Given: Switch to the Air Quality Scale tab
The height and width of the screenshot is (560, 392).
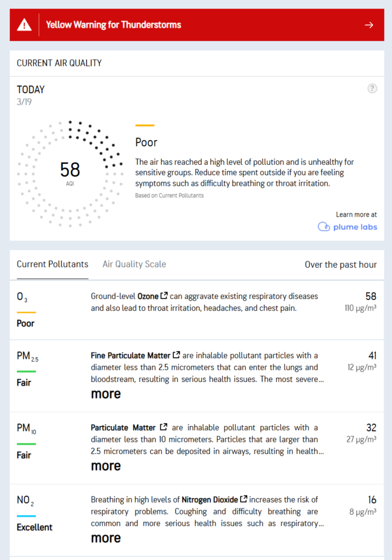Looking at the screenshot, I should click(x=134, y=265).
